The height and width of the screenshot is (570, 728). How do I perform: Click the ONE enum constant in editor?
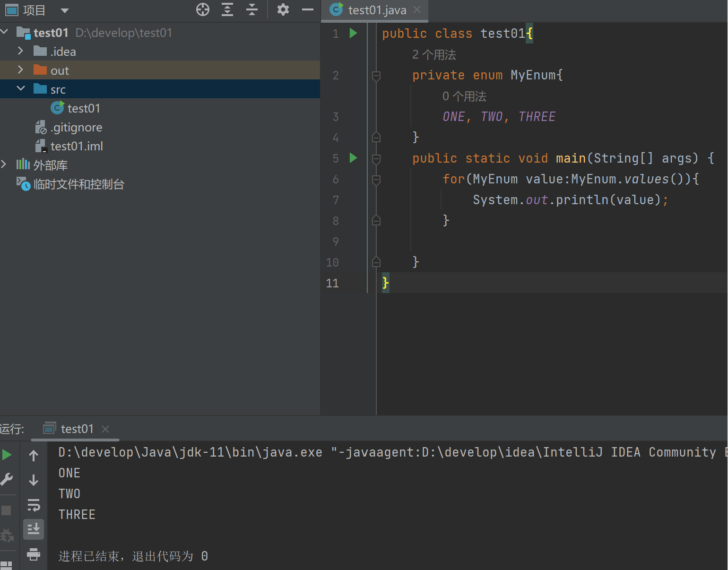(454, 117)
